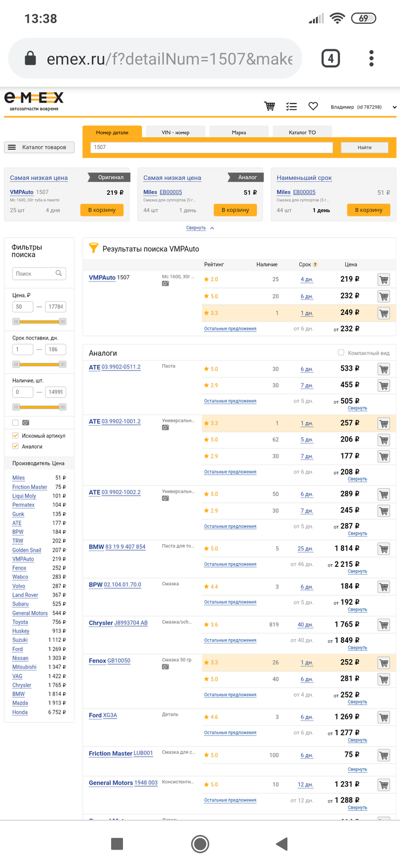Add Chrysler J8993704 AB to cart

pyautogui.click(x=384, y=625)
